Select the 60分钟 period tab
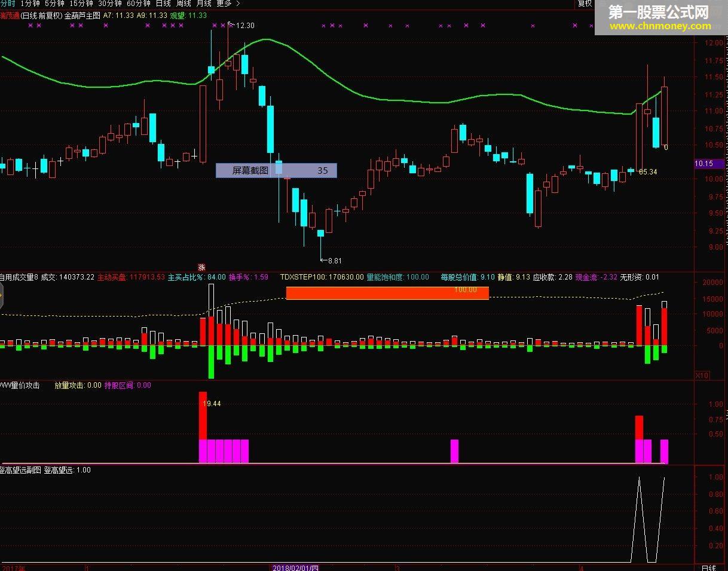The height and width of the screenshot is (571, 728). (x=139, y=4)
